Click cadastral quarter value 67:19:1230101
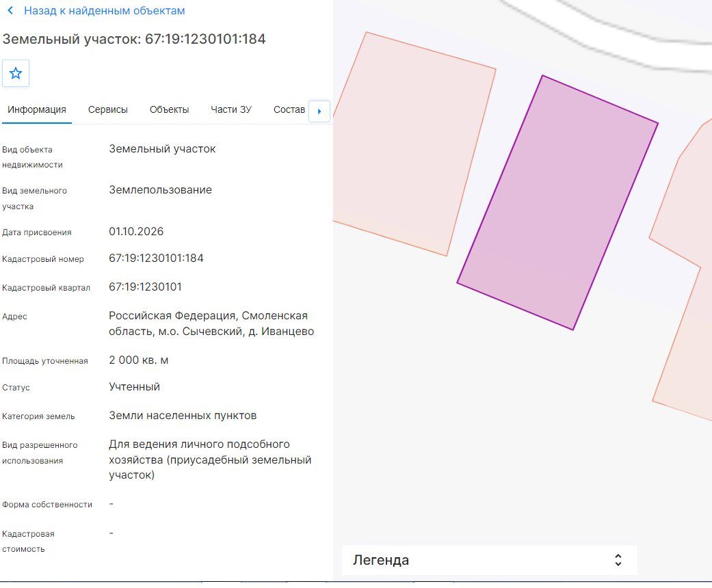This screenshot has height=588, width=712. pos(145,286)
